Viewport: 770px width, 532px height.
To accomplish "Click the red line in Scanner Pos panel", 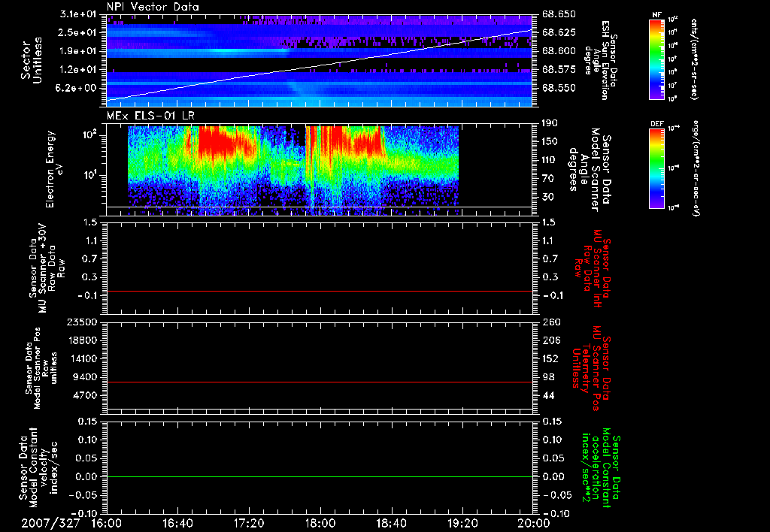I will (x=320, y=382).
